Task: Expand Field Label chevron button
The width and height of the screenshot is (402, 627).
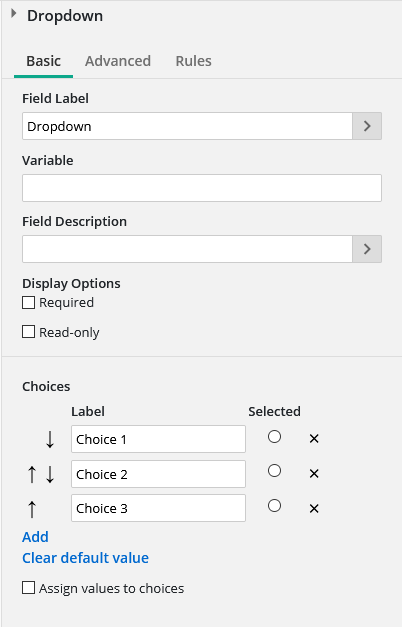Action: 367,126
